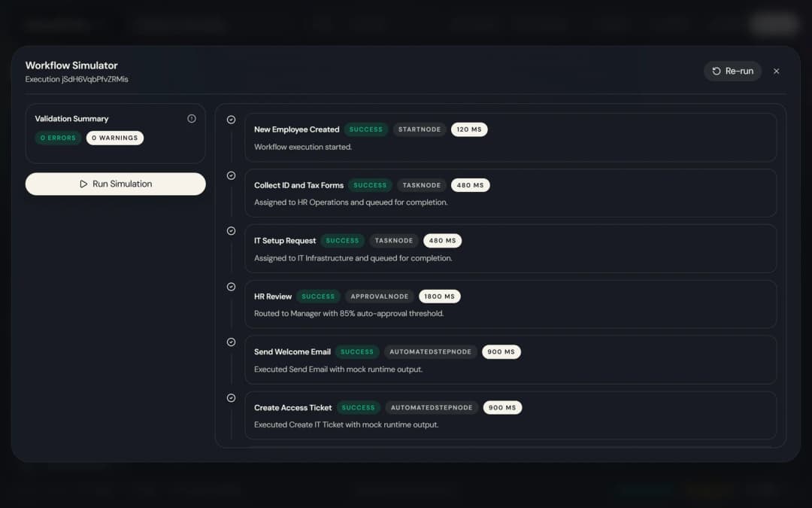Click AUTOMATEDSTEPNODE tag on Send Welcome Email
This screenshot has width=812, height=508.
point(430,352)
